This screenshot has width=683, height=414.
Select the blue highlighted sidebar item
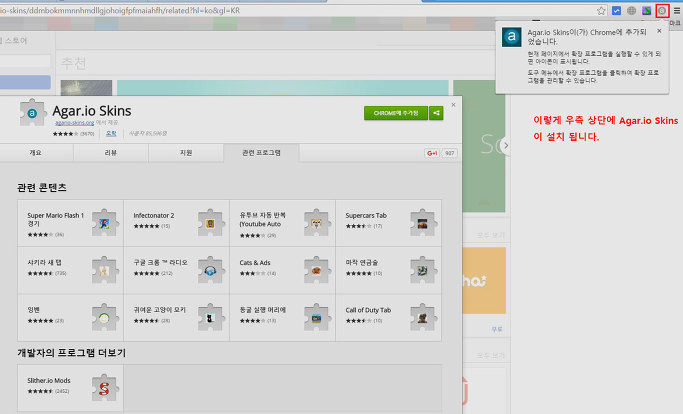tap(25, 82)
